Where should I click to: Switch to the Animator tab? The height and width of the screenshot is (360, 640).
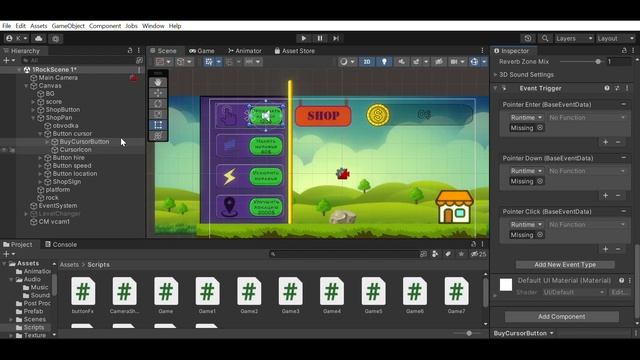pyautogui.click(x=244, y=51)
